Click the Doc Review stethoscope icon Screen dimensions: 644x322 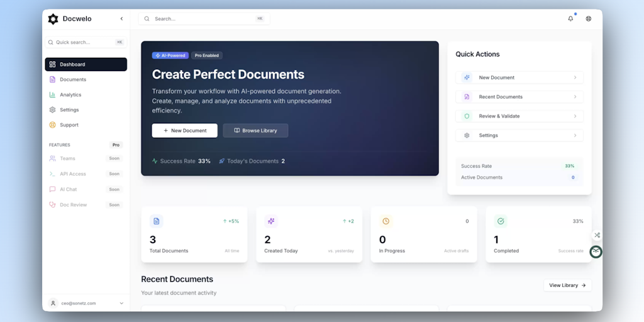coord(52,204)
